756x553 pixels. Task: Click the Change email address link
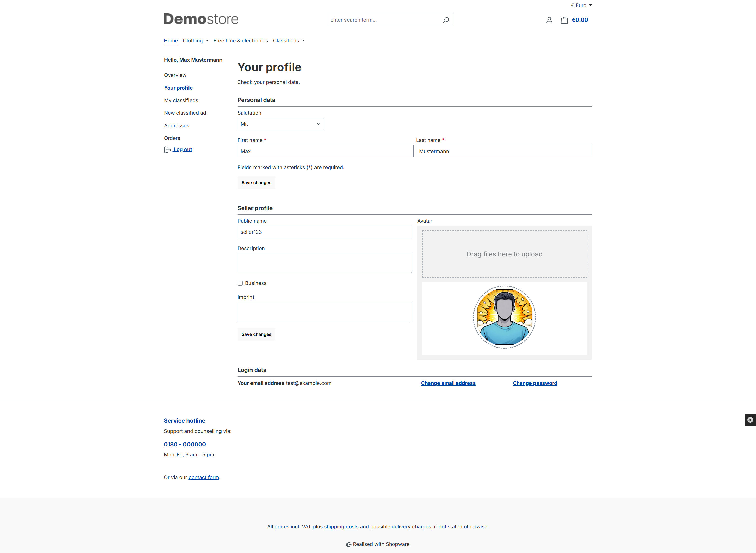click(x=448, y=383)
